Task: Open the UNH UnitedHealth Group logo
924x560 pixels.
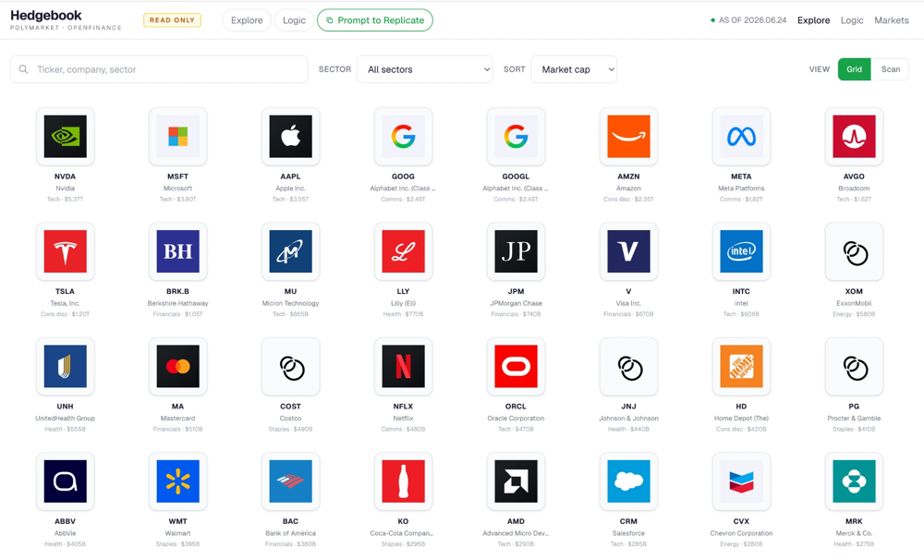Action: coord(65,366)
